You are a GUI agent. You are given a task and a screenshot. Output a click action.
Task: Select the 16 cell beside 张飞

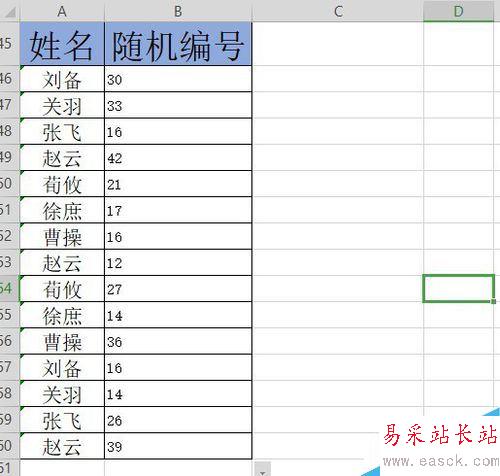(178, 131)
